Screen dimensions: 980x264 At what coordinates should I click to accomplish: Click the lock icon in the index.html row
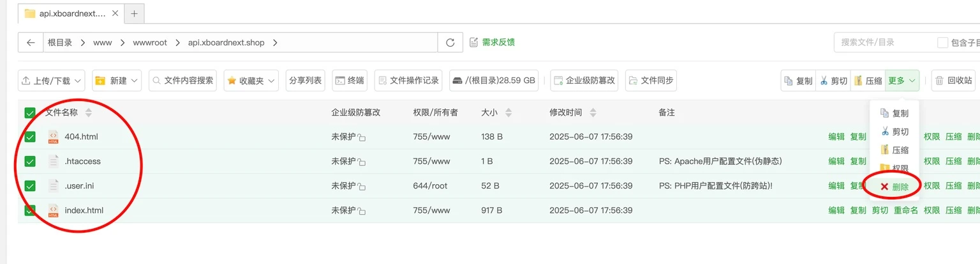coord(361,211)
